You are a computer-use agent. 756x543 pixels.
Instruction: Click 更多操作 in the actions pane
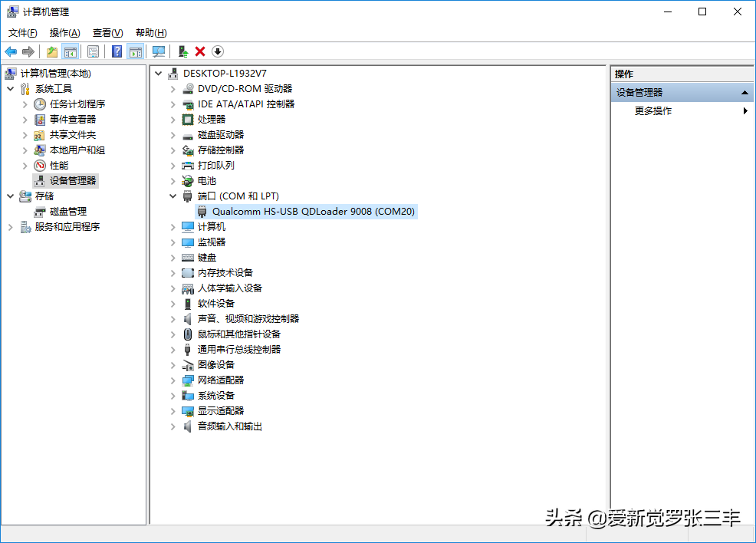coord(652,111)
